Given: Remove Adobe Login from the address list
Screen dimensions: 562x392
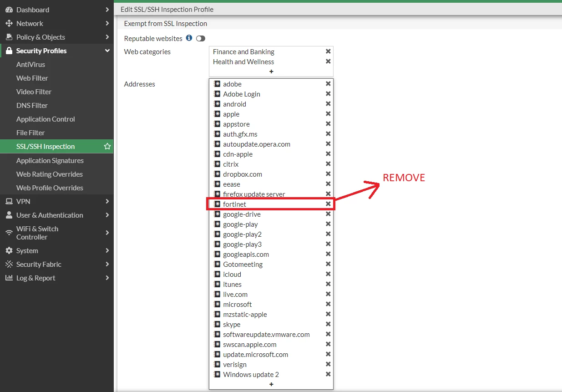Looking at the screenshot, I should click(328, 94).
